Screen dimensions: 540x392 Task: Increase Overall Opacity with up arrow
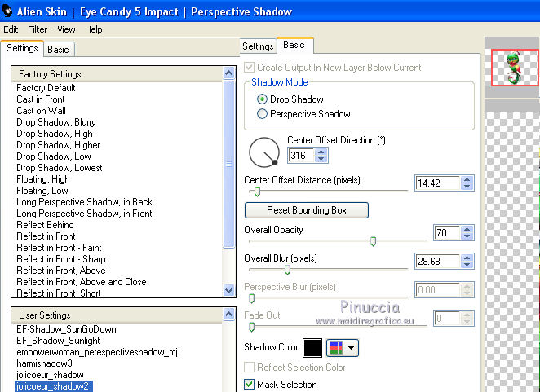(x=467, y=229)
